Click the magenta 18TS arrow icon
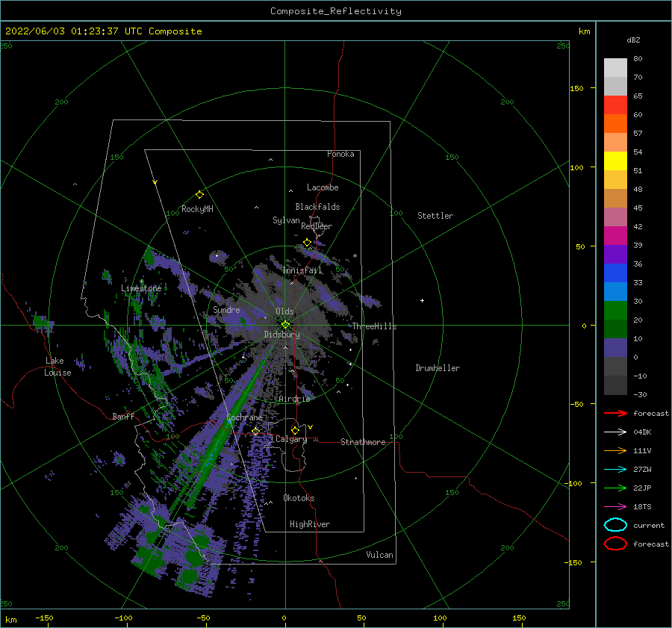 (615, 507)
